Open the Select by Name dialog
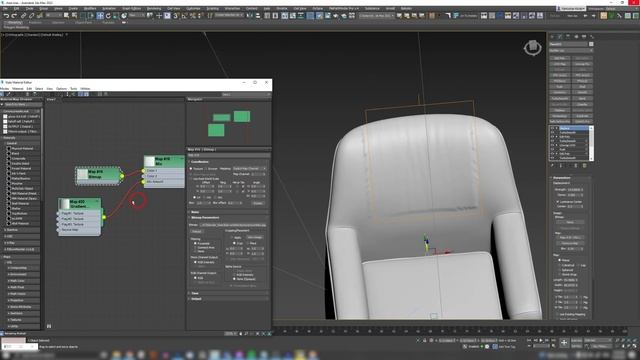The image size is (640, 360). 74,16
